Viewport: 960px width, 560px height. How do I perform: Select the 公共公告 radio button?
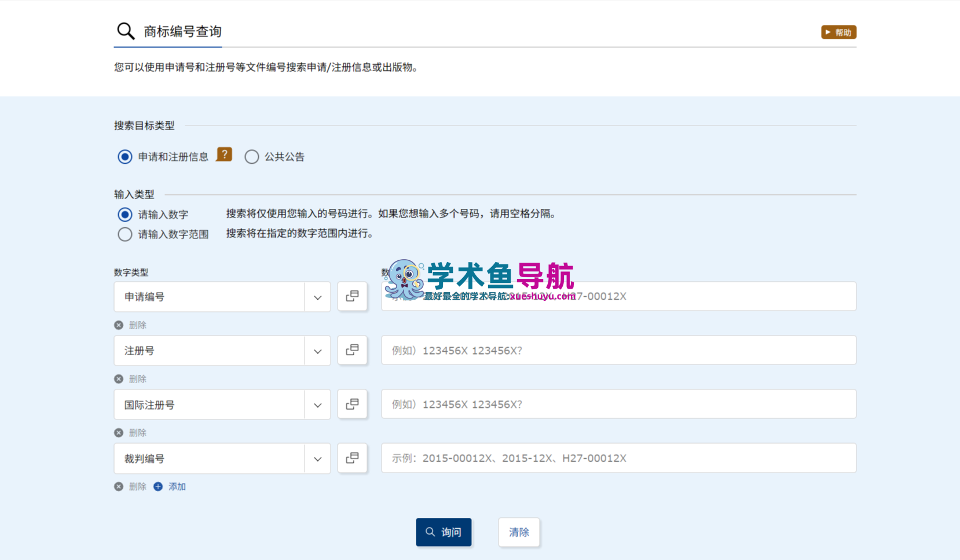pyautogui.click(x=251, y=157)
